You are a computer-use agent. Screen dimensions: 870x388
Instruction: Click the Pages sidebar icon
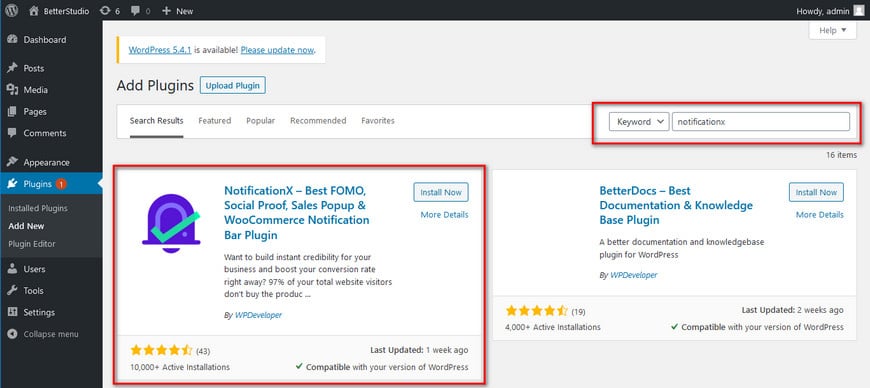tap(12, 112)
